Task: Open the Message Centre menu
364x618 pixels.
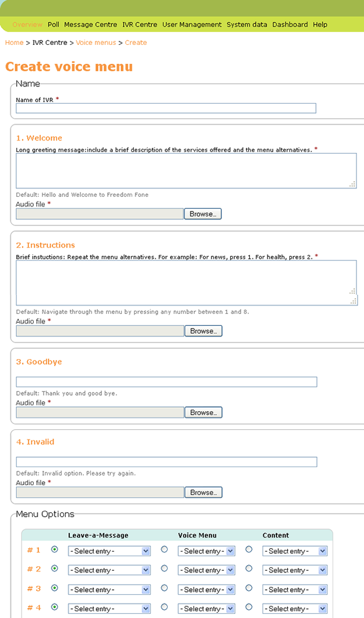Action: (x=90, y=24)
